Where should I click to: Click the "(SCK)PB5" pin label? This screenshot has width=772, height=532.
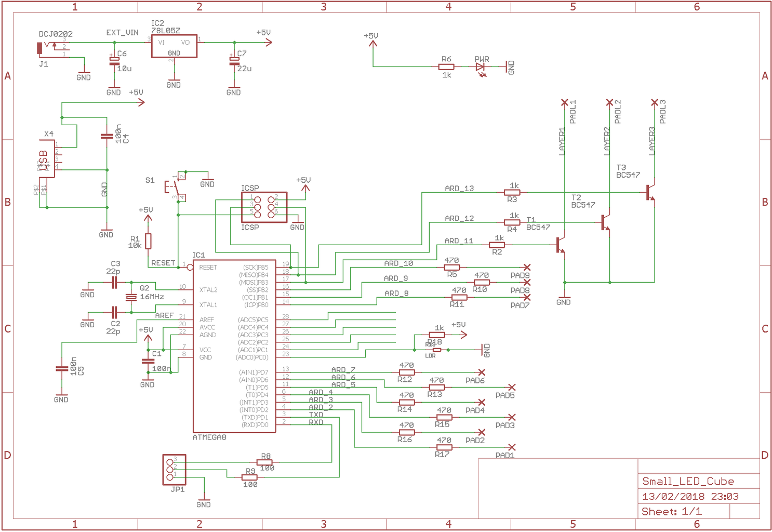(256, 268)
